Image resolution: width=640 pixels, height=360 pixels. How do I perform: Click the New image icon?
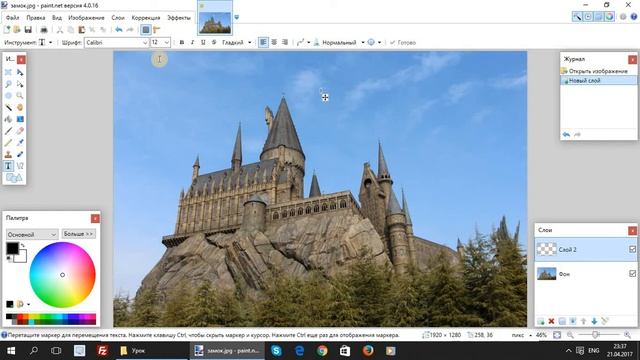click(x=7, y=30)
